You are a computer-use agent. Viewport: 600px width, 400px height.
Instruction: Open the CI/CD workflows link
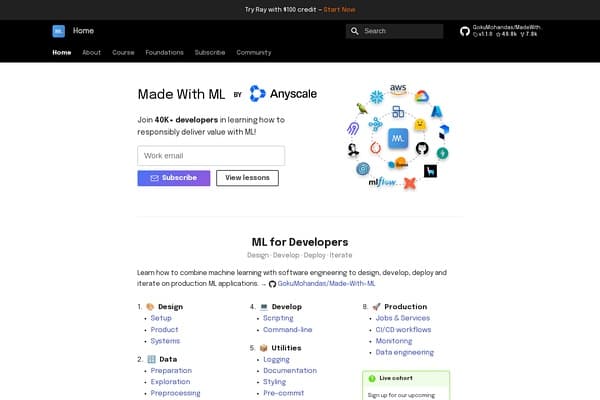coord(403,330)
